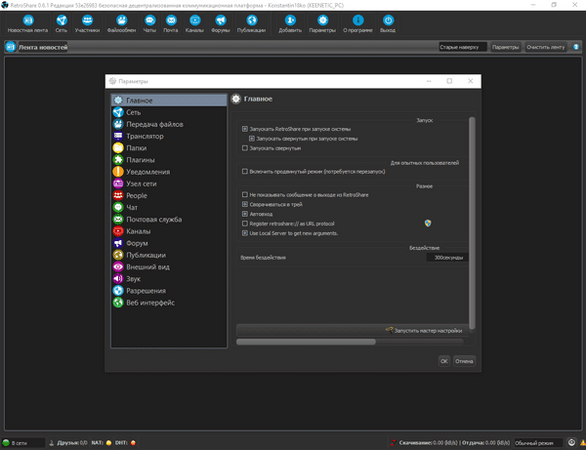
Task: Click the news feed icon beside Лента новостей
Action: 10,47
